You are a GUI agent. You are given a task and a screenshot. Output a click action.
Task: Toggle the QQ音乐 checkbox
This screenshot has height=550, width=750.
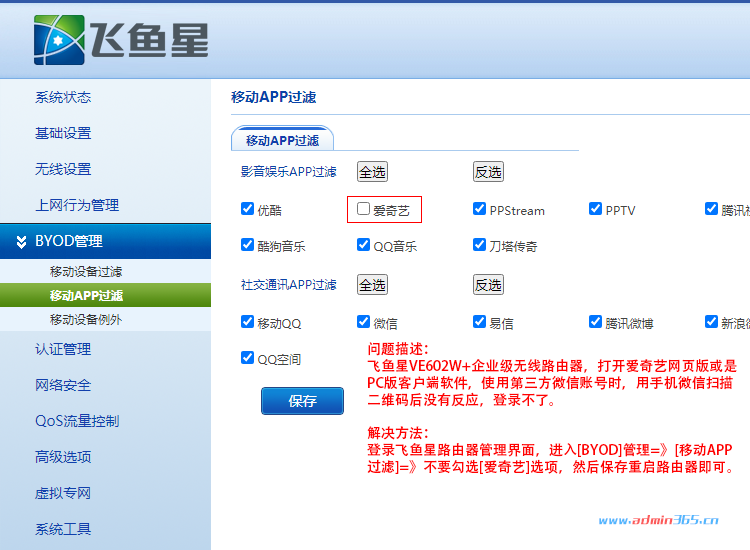pos(363,244)
